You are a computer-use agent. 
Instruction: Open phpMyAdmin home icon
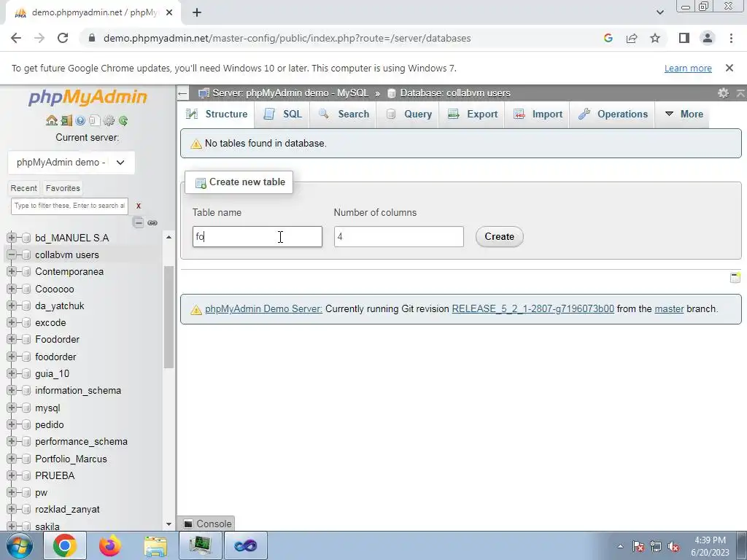52,120
